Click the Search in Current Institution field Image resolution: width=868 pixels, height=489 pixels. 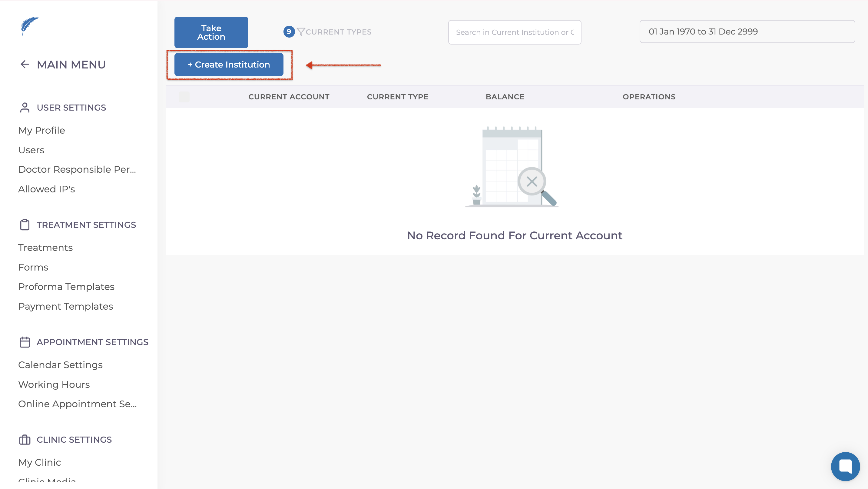tap(514, 32)
